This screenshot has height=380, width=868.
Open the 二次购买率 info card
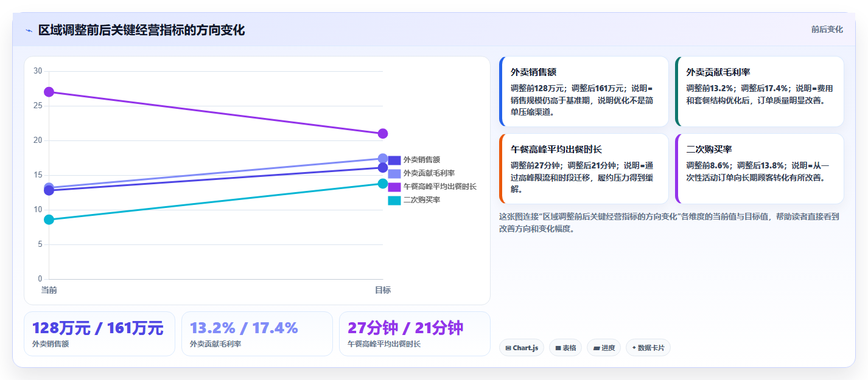tap(759, 169)
